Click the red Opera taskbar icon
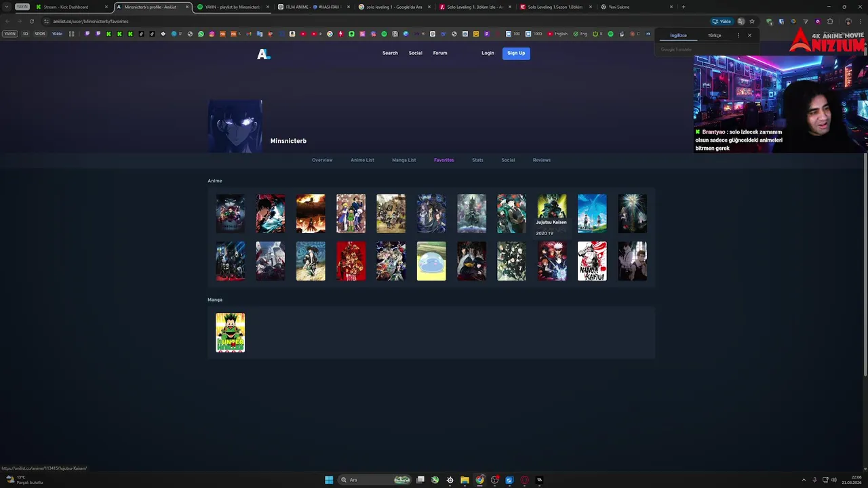This screenshot has height=488, width=868. point(524,480)
